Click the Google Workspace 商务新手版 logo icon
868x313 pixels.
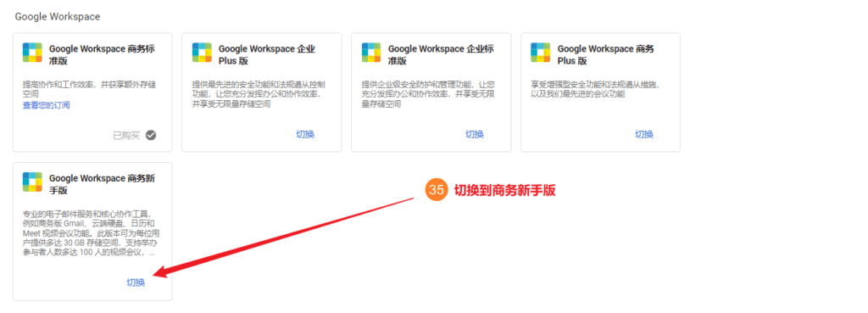click(33, 182)
